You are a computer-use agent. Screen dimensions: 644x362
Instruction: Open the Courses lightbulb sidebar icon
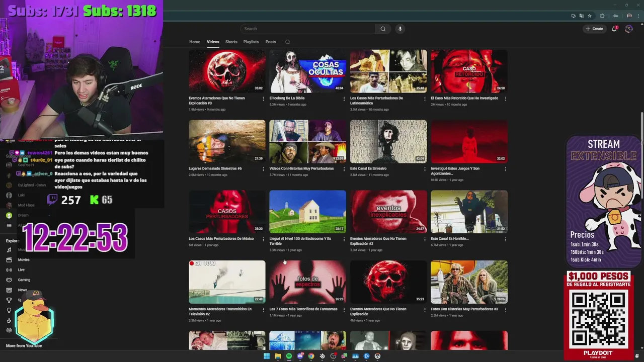(9, 310)
